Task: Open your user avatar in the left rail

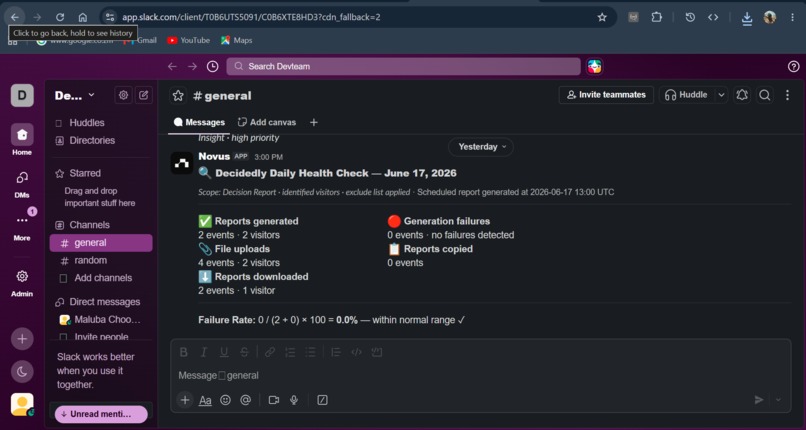Action: click(22, 405)
